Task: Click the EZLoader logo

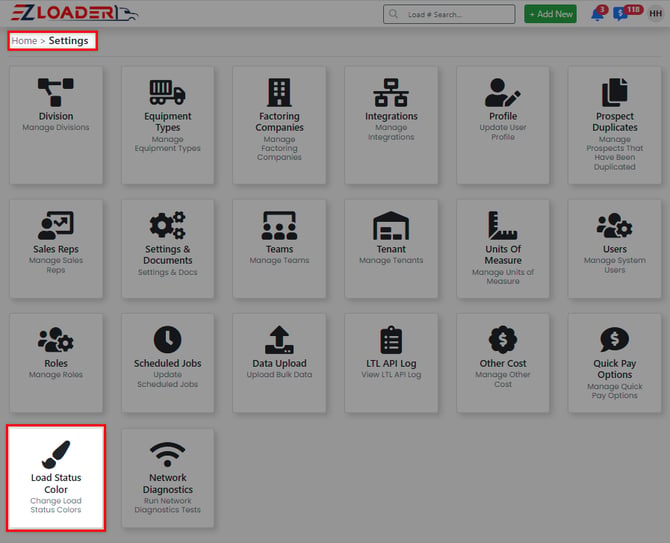Action: pos(74,13)
